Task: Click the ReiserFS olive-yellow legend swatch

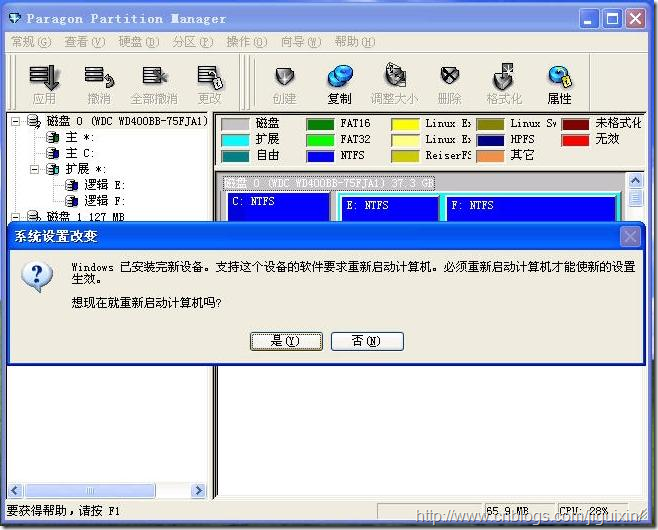Action: point(405,156)
